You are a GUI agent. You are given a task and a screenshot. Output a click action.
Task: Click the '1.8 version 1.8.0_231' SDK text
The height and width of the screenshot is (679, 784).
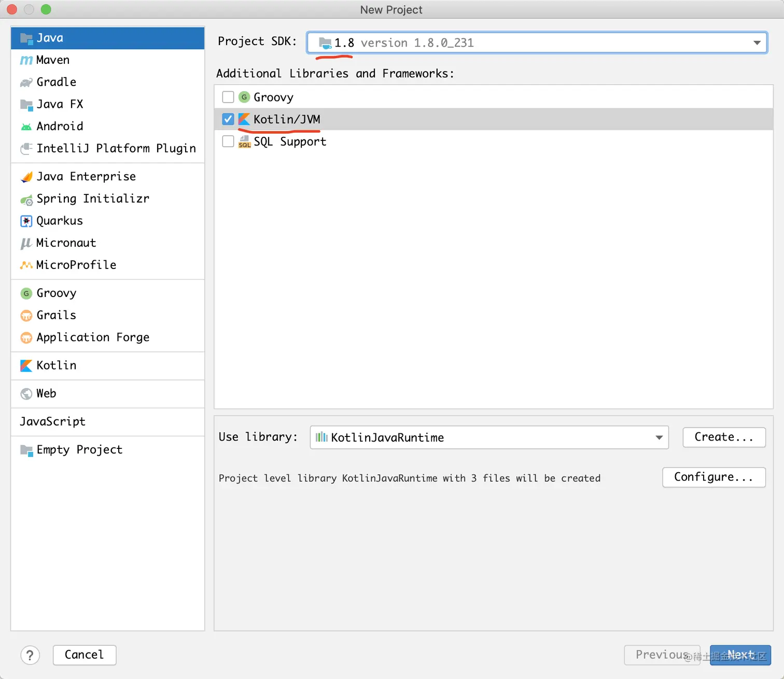point(404,43)
